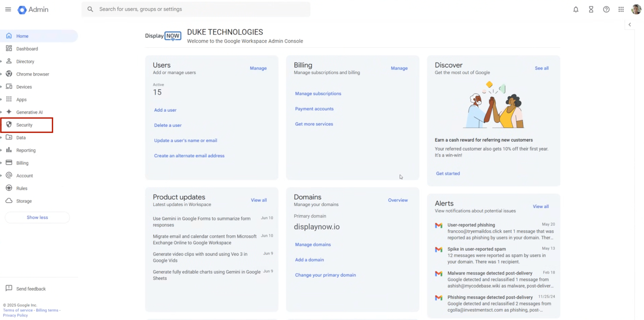
Task: Click View all in Alerts card
Action: pyautogui.click(x=541, y=207)
